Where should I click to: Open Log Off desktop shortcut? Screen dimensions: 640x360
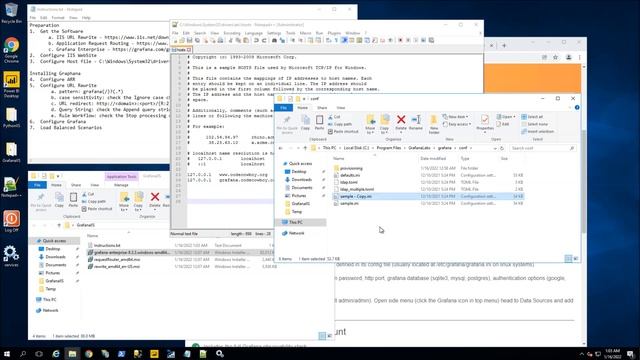pyautogui.click(x=11, y=221)
